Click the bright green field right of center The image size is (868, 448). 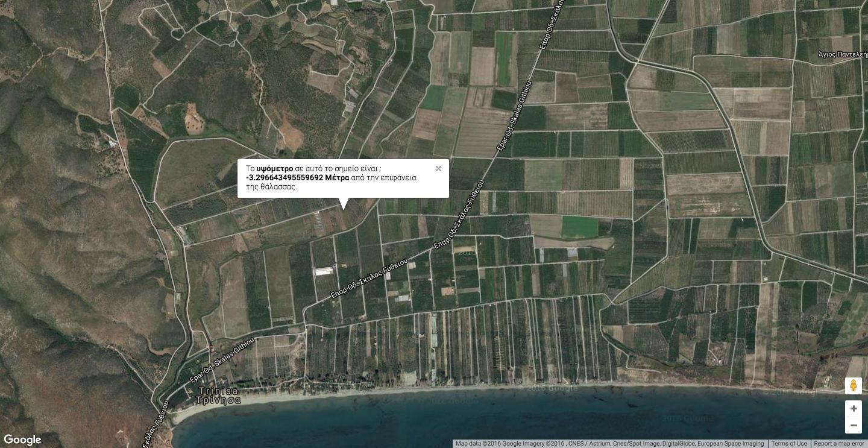tap(580, 227)
